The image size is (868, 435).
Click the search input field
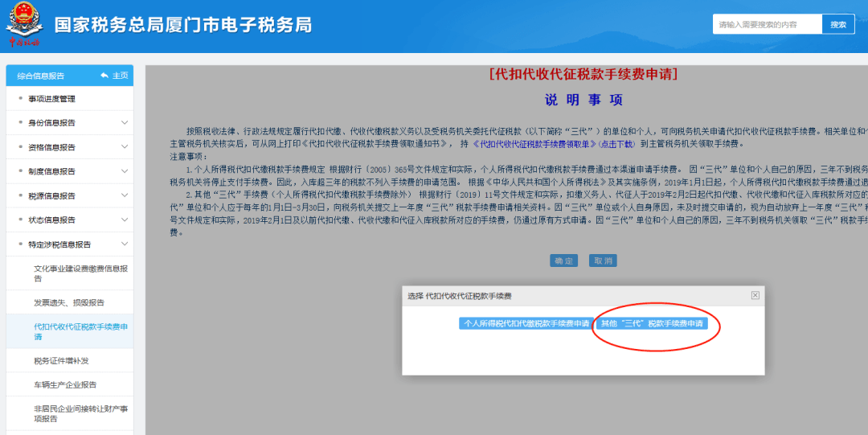(767, 25)
